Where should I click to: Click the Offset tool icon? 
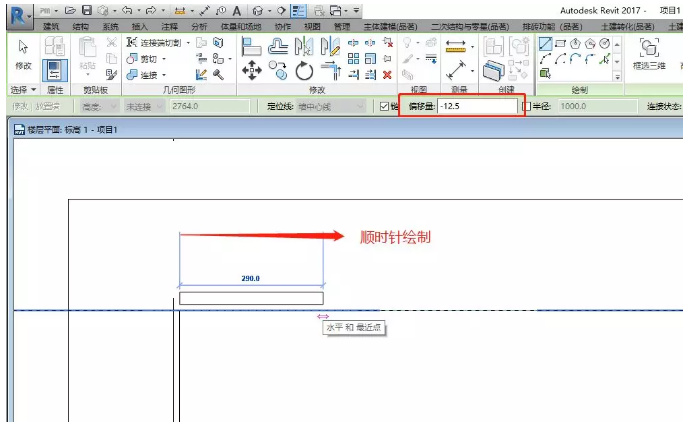(x=280, y=46)
